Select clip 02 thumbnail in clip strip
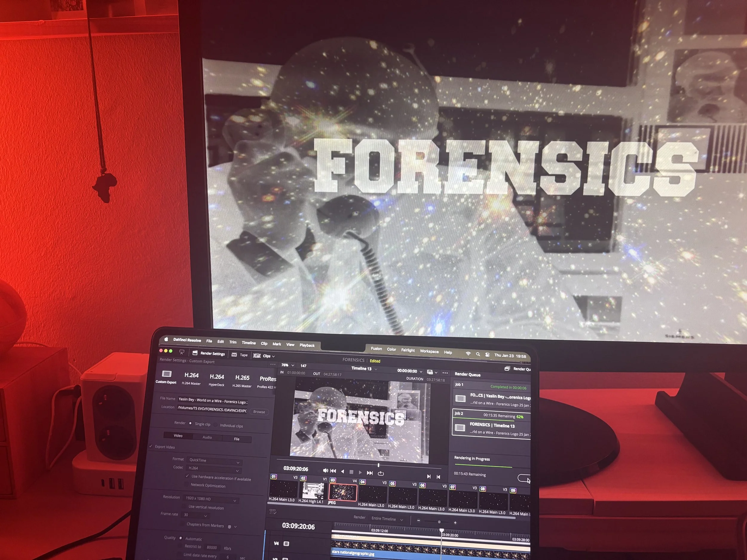The width and height of the screenshot is (747, 560). [313, 491]
